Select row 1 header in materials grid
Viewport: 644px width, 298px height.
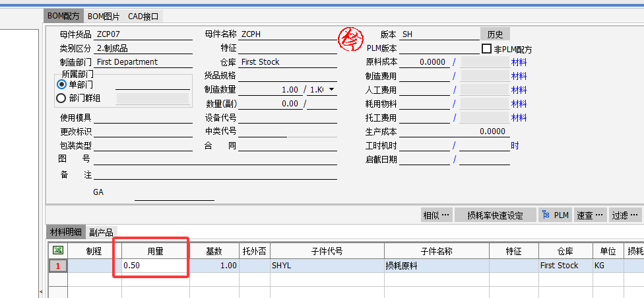coord(58,266)
